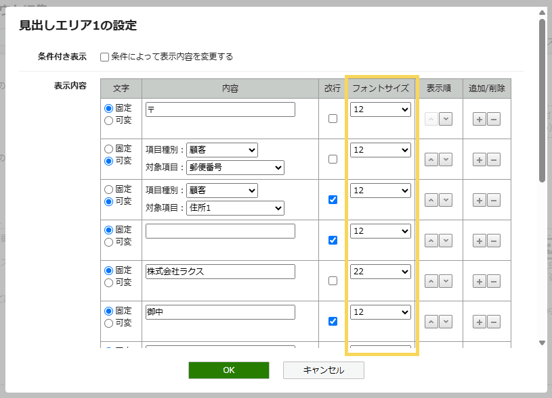Move the 御中 row down

coord(446,322)
